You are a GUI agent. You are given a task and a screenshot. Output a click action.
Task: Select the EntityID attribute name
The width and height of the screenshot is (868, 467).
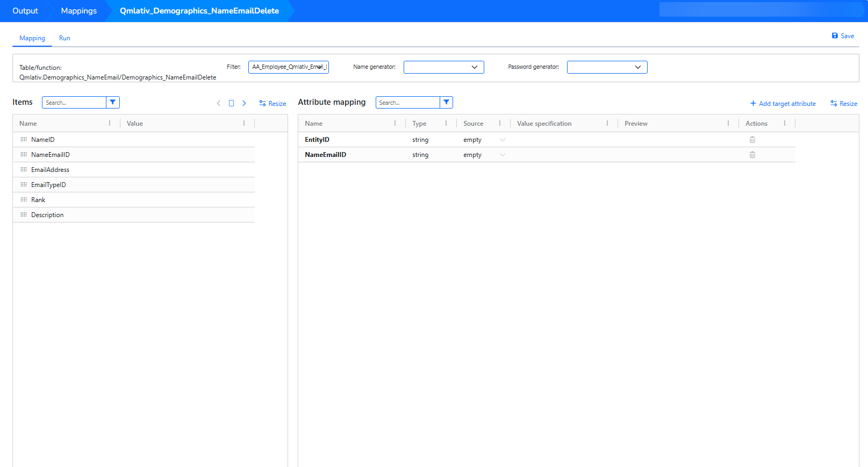tap(317, 140)
